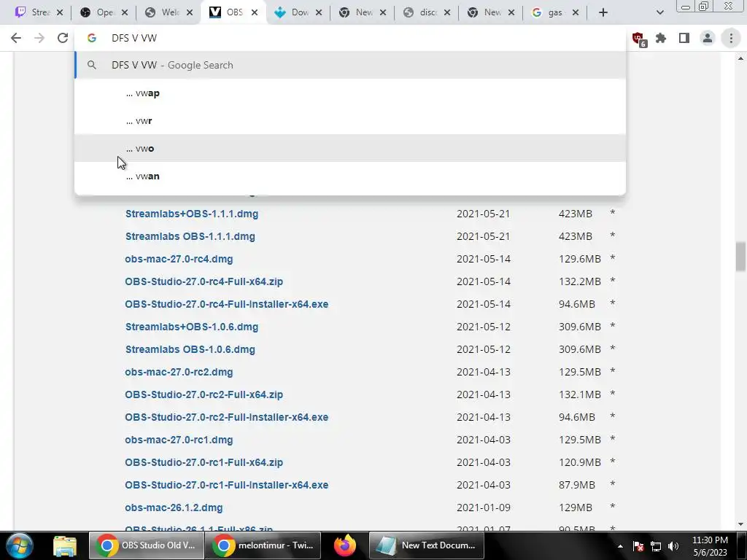Open obs-mac-27.0-rc1.dmg link

point(179,440)
